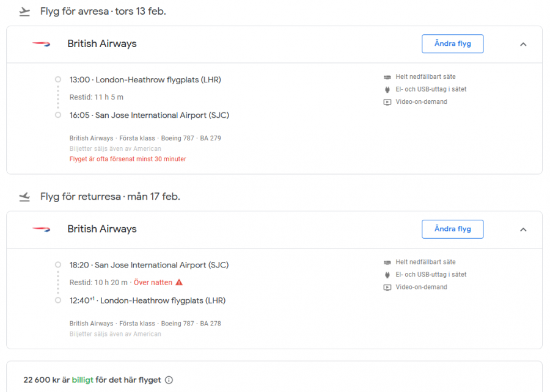
Task: Click the red delay warning text
Action: [x=128, y=159]
